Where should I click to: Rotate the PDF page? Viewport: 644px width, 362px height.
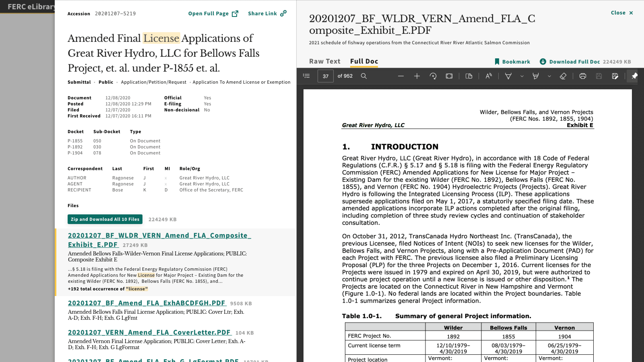pos(433,76)
